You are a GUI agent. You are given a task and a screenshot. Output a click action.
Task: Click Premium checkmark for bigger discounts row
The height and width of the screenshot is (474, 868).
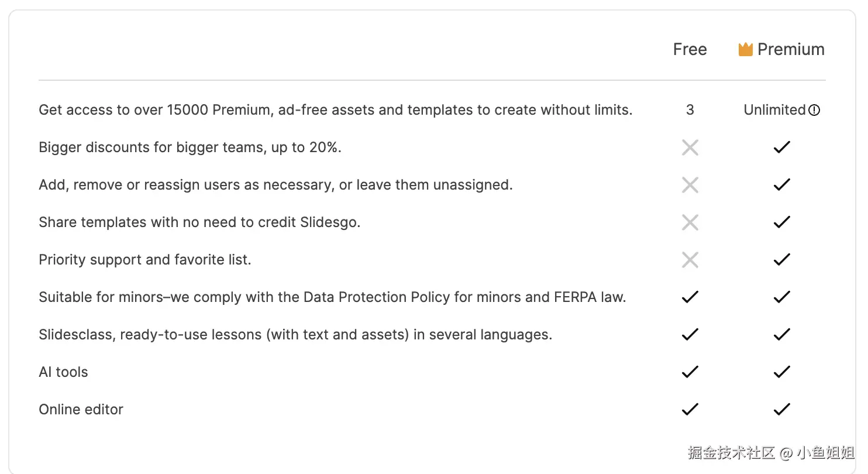click(781, 147)
